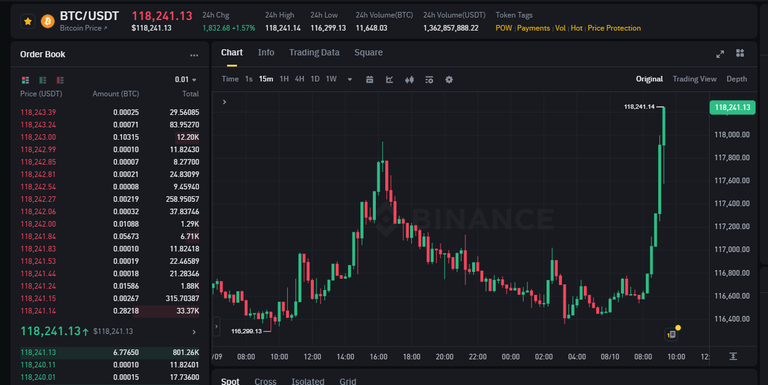
Task: Click the ask price 118,242.27 row
Action: [109, 199]
